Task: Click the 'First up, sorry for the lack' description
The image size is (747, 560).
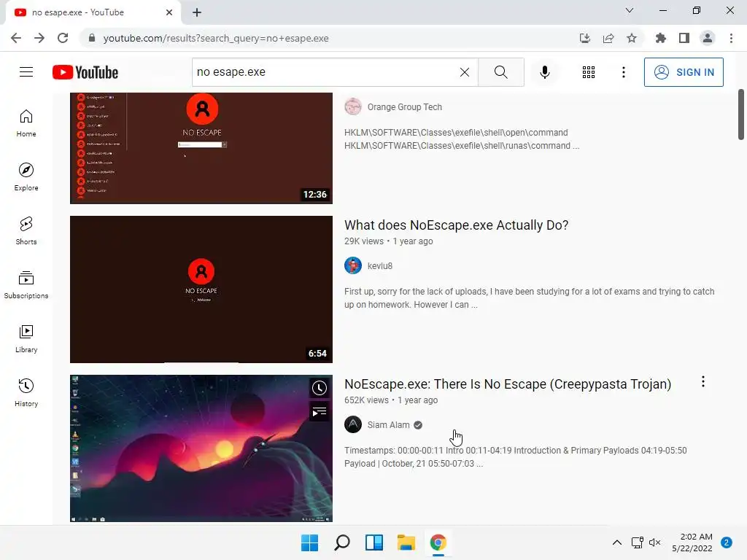Action: point(530,297)
